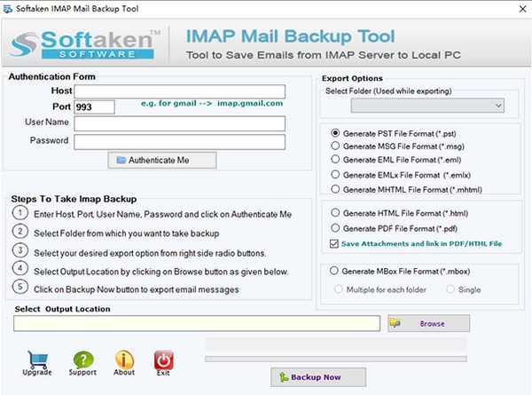
Task: Select Generate MBox File Format radio
Action: click(x=334, y=271)
